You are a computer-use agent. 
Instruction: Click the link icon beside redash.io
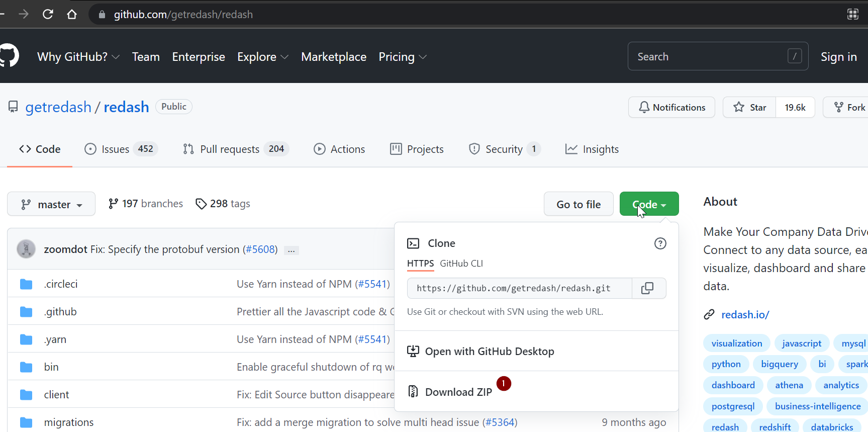point(709,315)
